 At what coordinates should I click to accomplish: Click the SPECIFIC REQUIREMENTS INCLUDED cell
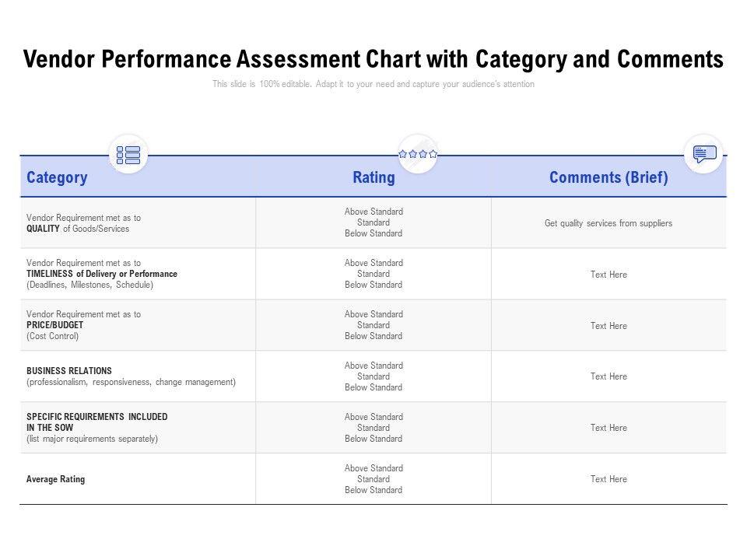pos(96,428)
